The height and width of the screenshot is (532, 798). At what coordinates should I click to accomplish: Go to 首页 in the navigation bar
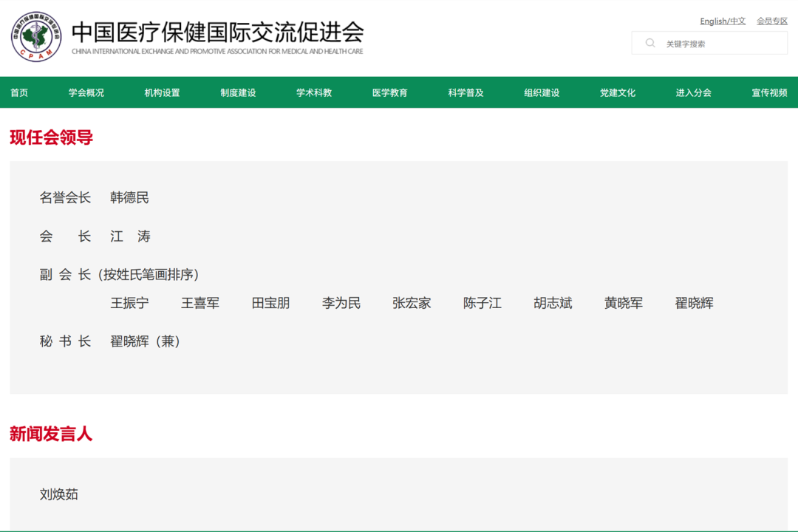tap(19, 92)
